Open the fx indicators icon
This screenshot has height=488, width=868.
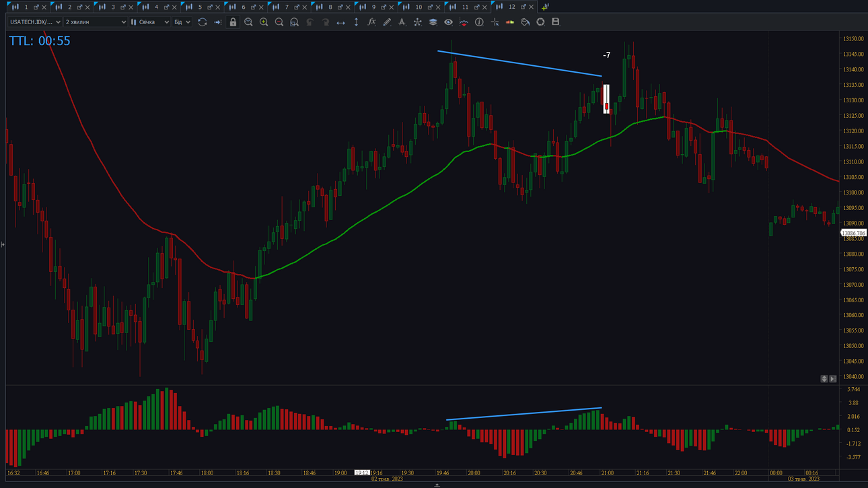coord(371,22)
